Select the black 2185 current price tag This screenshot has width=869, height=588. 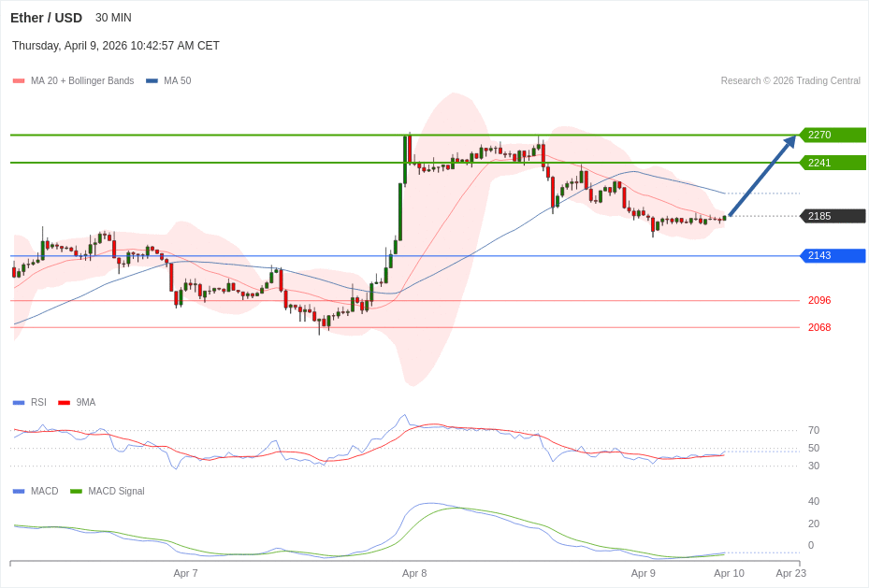tap(832, 216)
